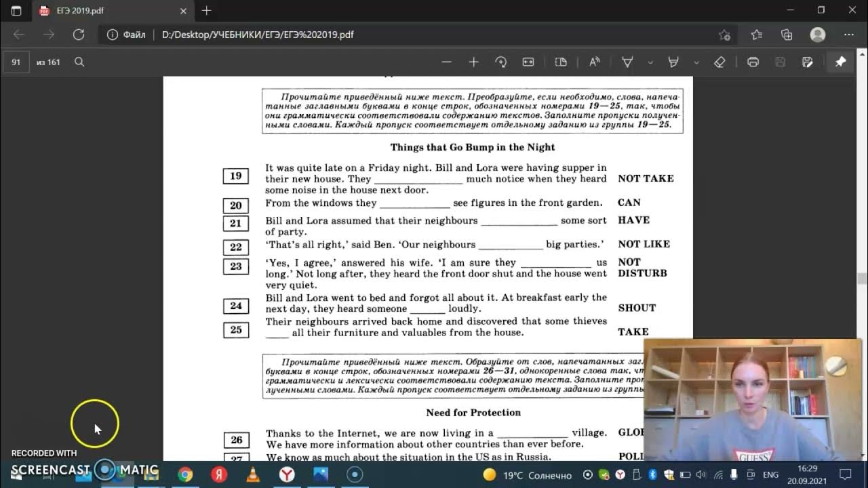Image resolution: width=868 pixels, height=488 pixels.
Task: Open VLC media player from the taskbar
Action: [x=252, y=475]
